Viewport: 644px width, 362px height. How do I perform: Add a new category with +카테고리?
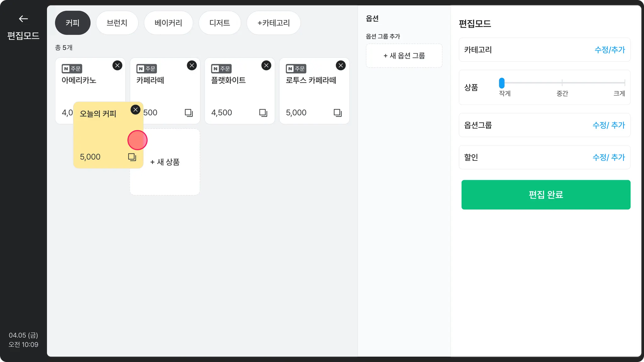(273, 23)
